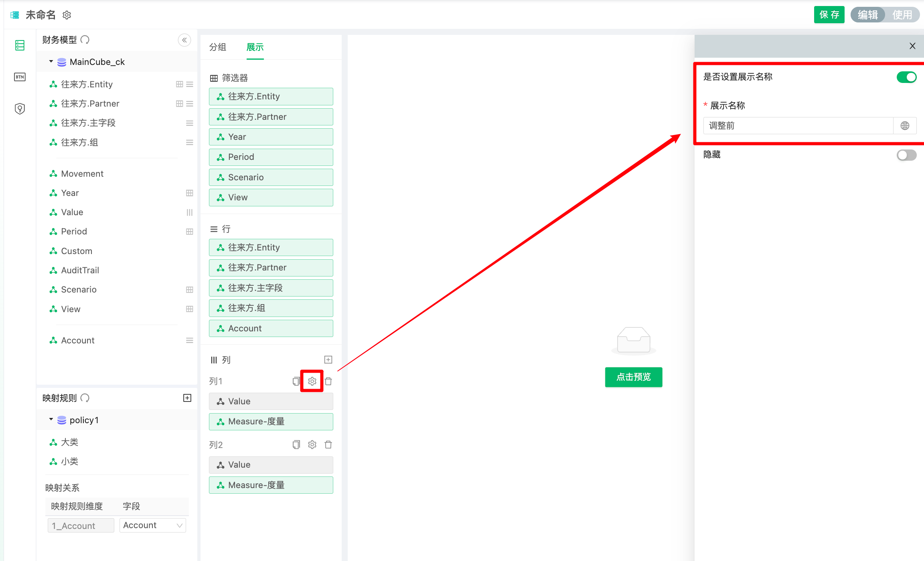Add a new column with plus icon
Screen dimensions: 924x561
click(x=328, y=359)
